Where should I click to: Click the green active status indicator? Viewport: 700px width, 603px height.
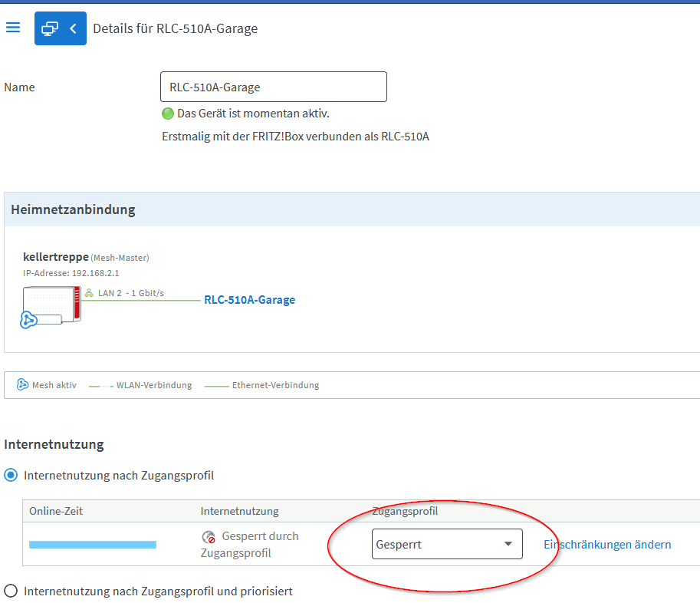[168, 114]
